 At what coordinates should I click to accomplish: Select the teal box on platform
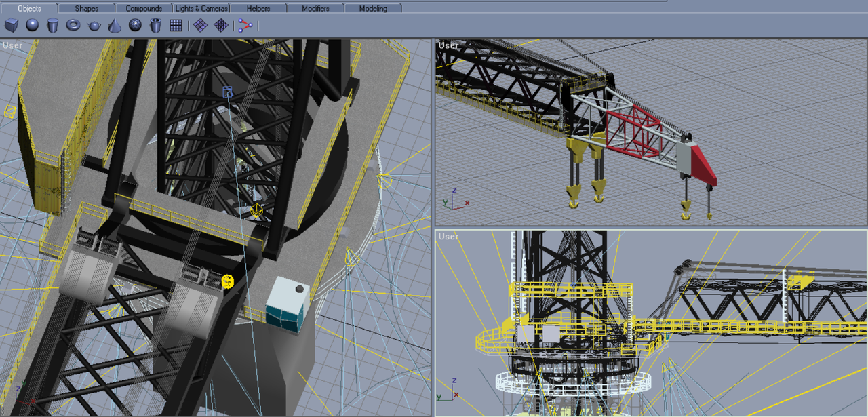(x=288, y=303)
